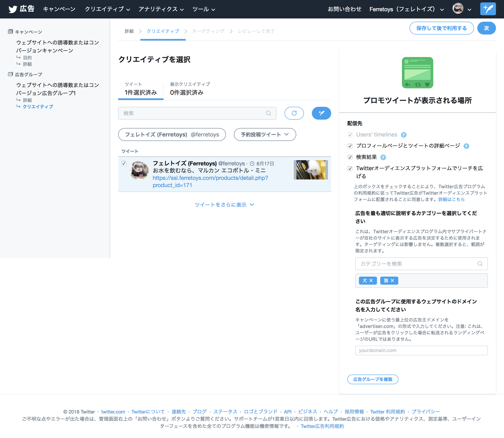The image size is (504, 438).
Task: Click the white ferret tweet thumbnail
Action: [310, 170]
